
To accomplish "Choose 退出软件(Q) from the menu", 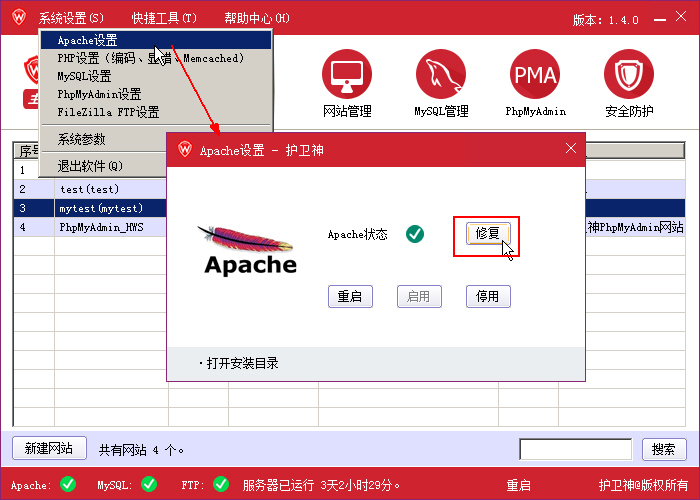I will click(x=104, y=166).
